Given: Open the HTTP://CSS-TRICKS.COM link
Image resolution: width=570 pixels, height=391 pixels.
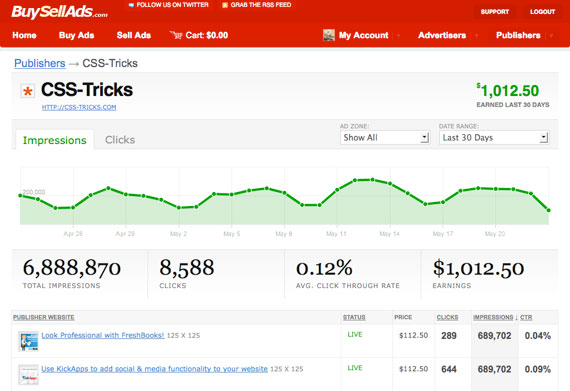Looking at the screenshot, I should coord(79,108).
